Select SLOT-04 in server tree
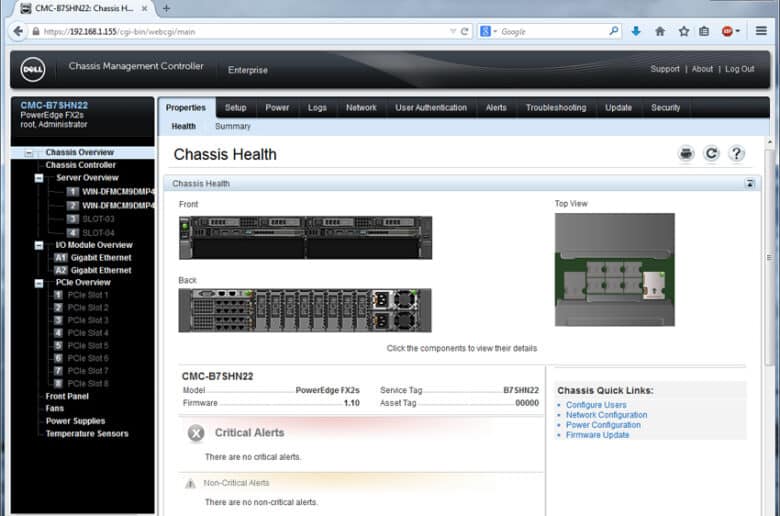This screenshot has width=780, height=516. click(x=98, y=233)
